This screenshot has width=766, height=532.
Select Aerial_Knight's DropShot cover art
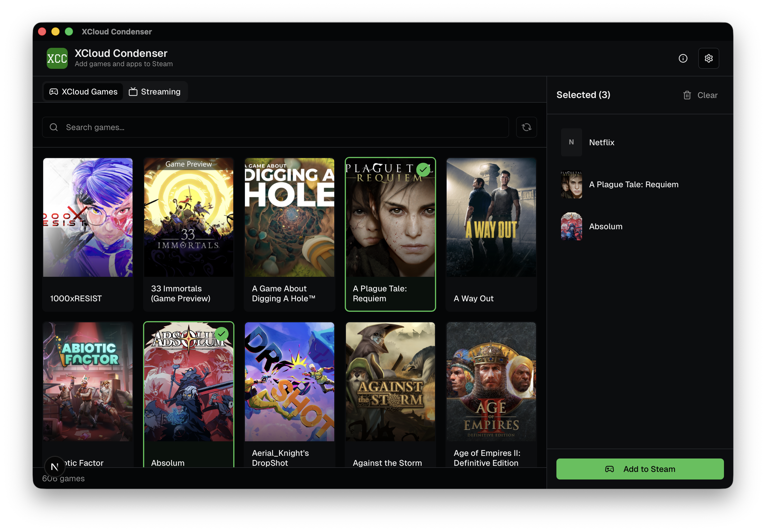tap(289, 382)
